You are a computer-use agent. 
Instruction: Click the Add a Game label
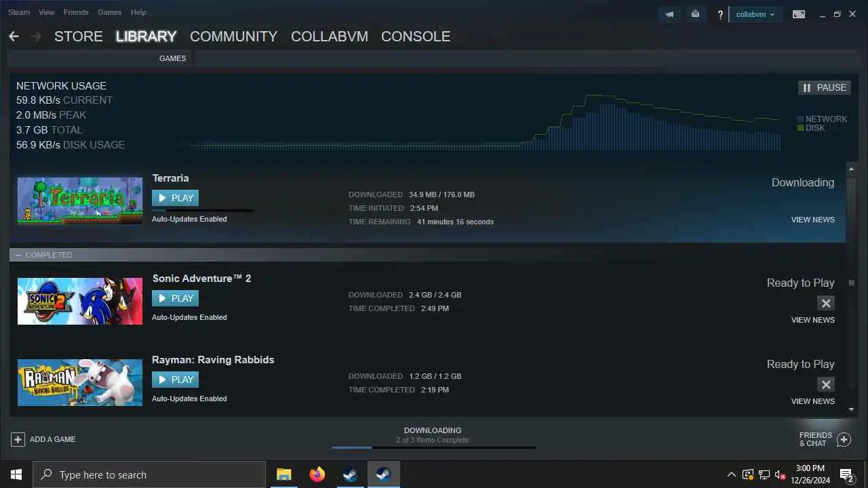coord(52,439)
